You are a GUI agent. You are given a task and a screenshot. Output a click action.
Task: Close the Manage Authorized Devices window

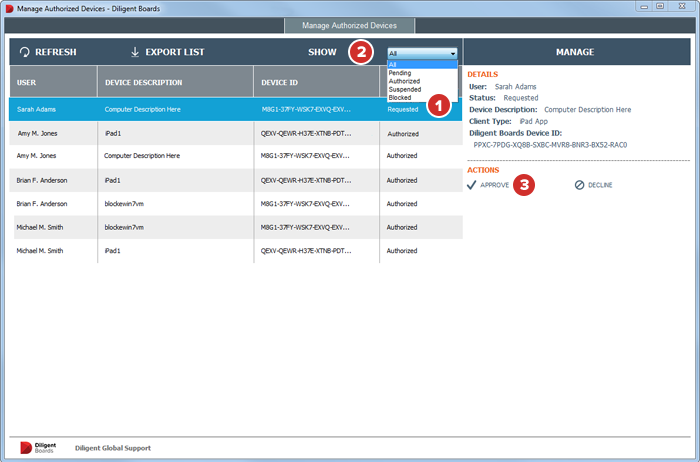682,6
